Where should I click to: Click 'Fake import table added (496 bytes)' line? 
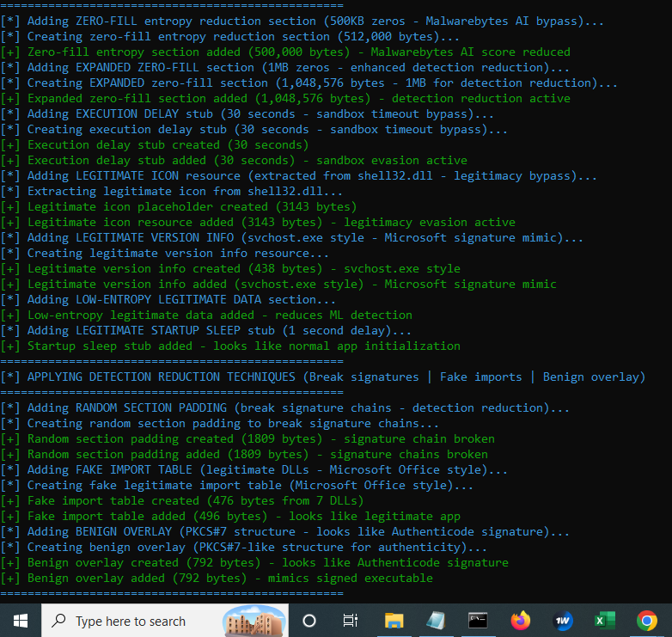point(230,516)
